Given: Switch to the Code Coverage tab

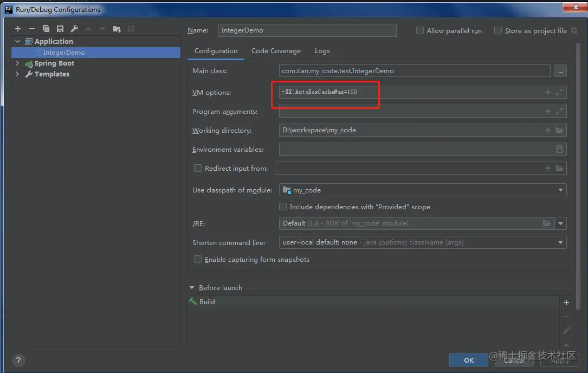Looking at the screenshot, I should click(276, 51).
